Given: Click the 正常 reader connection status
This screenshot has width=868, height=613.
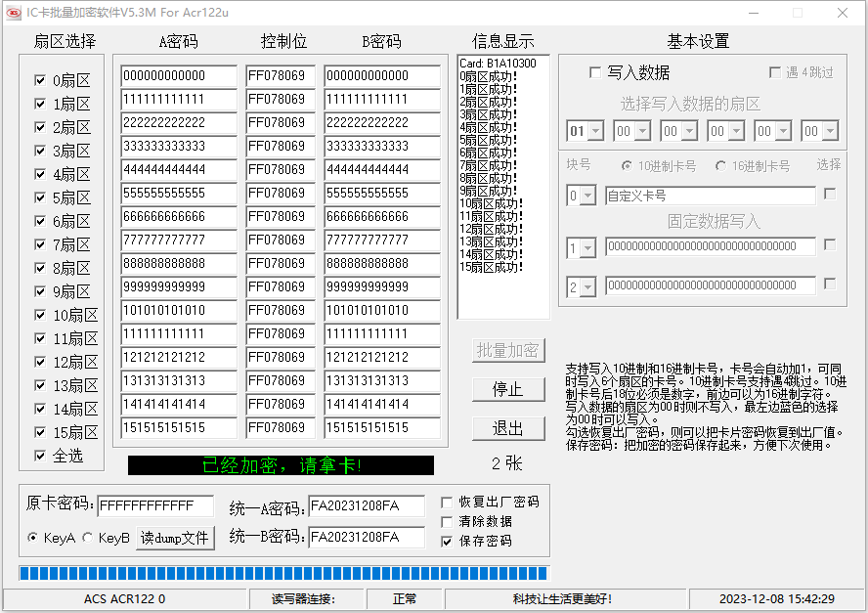Looking at the screenshot, I should [405, 599].
